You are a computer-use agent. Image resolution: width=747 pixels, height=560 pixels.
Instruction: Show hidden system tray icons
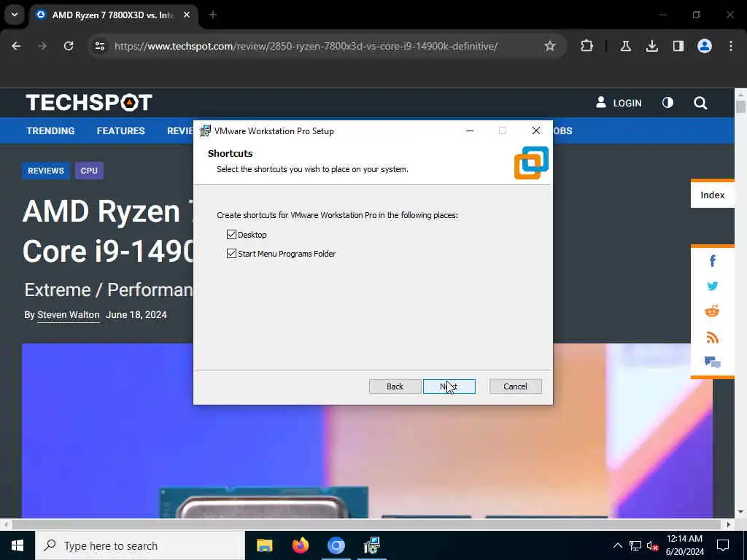[x=617, y=545]
